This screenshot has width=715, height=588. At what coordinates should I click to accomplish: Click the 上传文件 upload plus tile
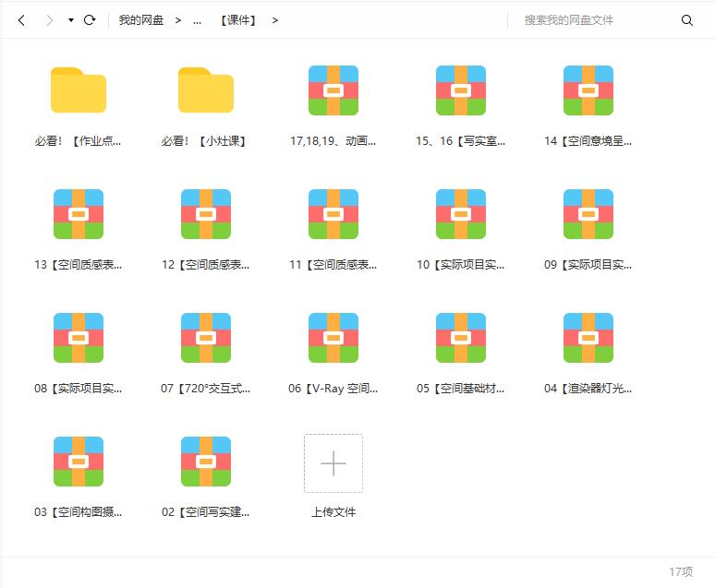(333, 463)
